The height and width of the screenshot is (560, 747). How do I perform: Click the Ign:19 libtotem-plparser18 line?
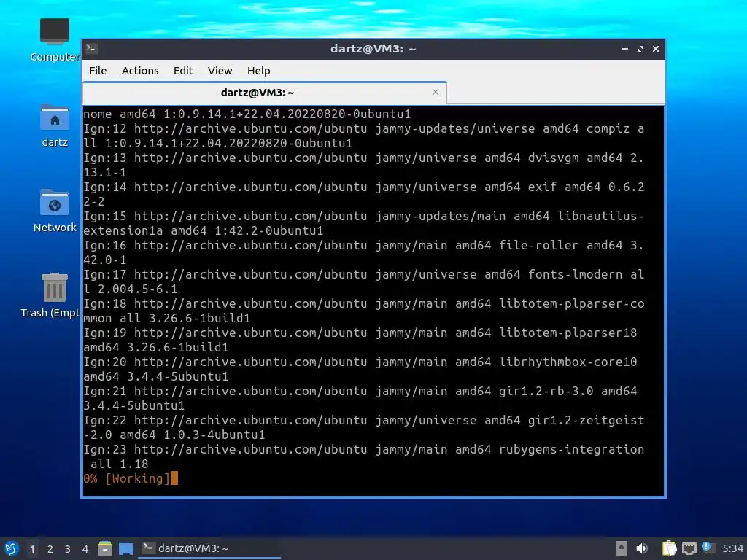[360, 340]
